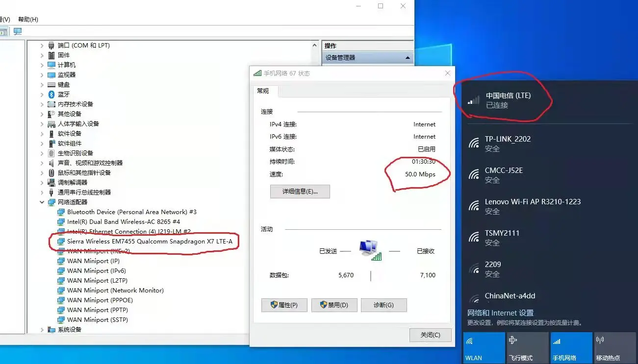Viewport: 638px width, 364px height.
Task: Click the 中国电信 (LTE) cellular signal icon
Action: 474,100
